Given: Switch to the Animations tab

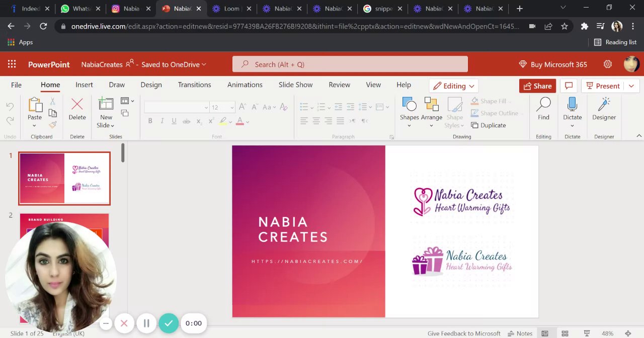Looking at the screenshot, I should tap(245, 84).
